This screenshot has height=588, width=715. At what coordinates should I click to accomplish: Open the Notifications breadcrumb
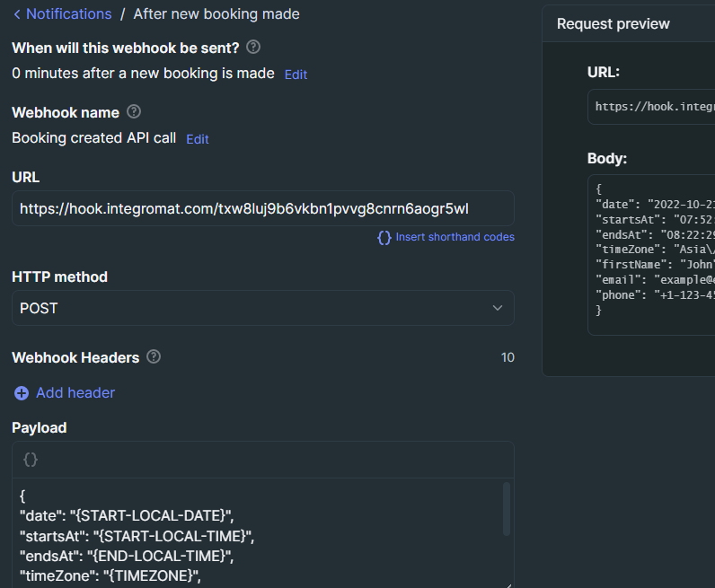(x=68, y=14)
